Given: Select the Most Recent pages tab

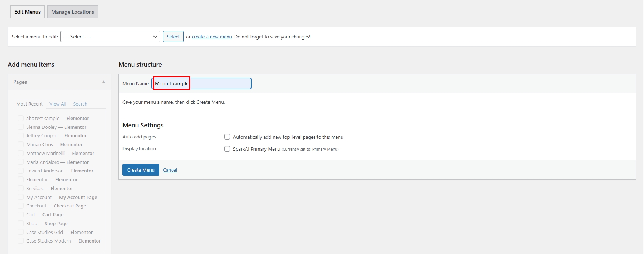Looking at the screenshot, I should [x=30, y=104].
